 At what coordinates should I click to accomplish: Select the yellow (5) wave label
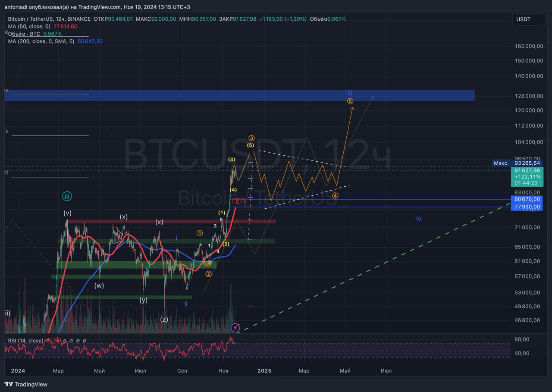[x=251, y=146]
